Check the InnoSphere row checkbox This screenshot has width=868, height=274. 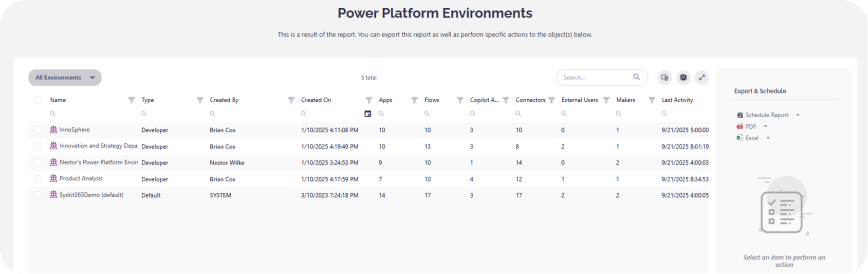pyautogui.click(x=38, y=130)
